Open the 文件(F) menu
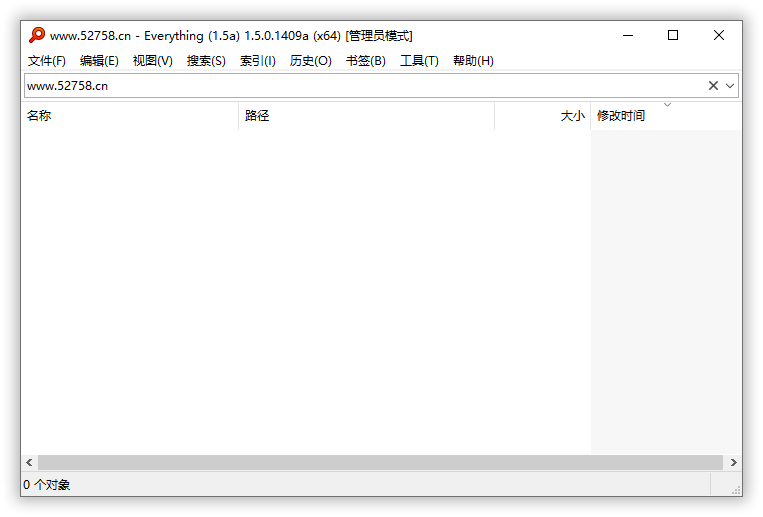 coord(47,61)
